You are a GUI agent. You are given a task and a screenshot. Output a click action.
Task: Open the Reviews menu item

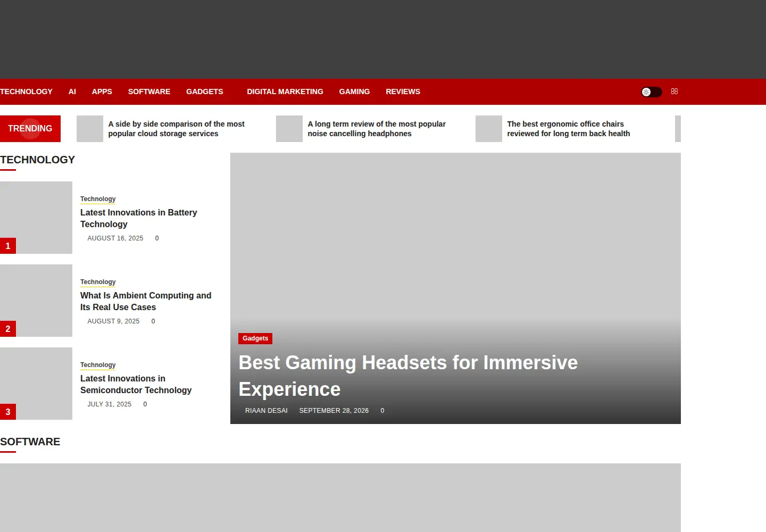[x=403, y=92]
